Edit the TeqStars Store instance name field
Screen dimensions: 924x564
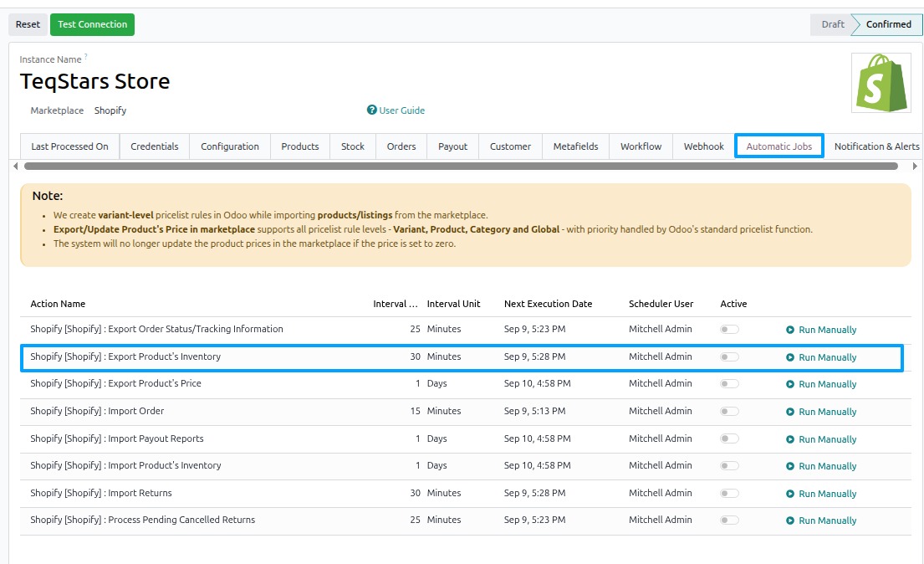click(94, 81)
